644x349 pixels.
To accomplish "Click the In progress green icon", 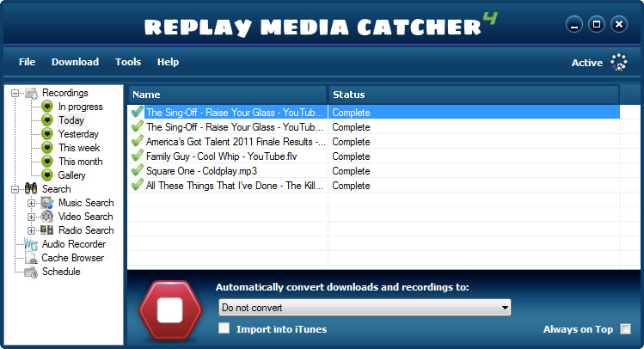I will pos(47,107).
